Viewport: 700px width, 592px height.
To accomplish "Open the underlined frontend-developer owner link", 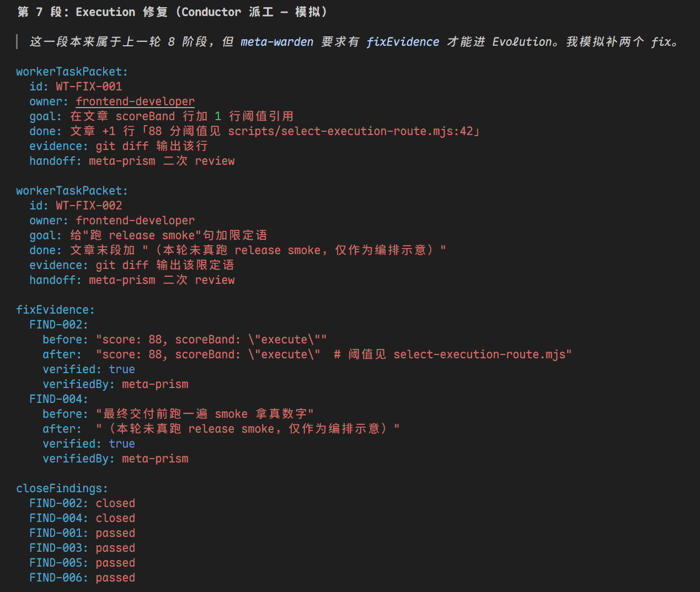I will click(135, 101).
